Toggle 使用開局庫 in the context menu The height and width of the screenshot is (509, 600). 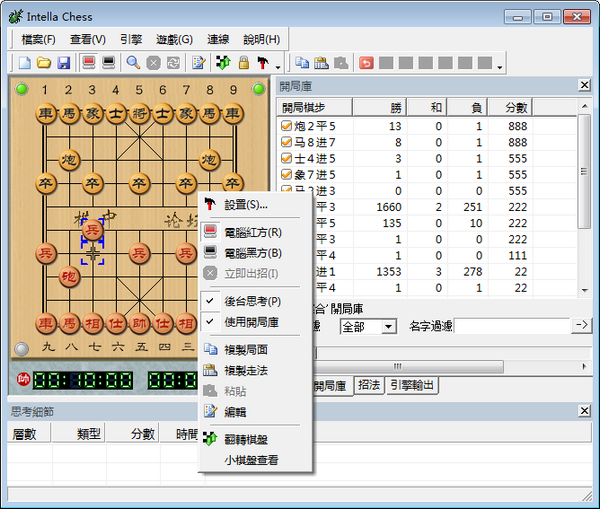[x=252, y=322]
